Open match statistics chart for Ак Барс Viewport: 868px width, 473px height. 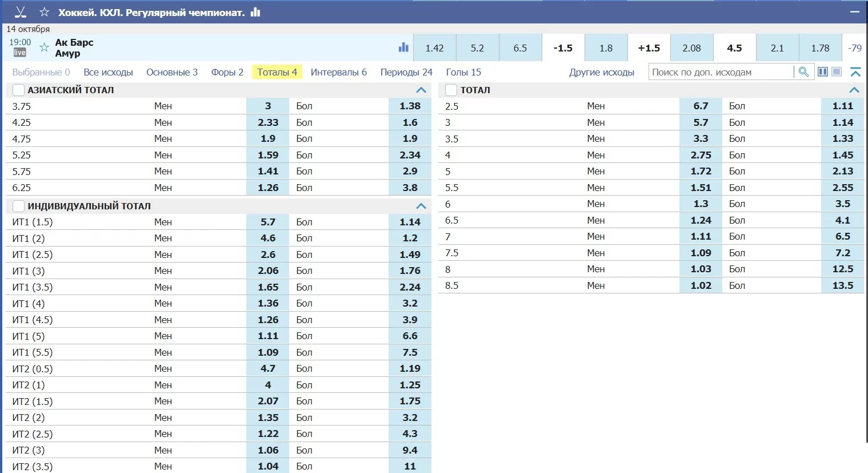[403, 47]
